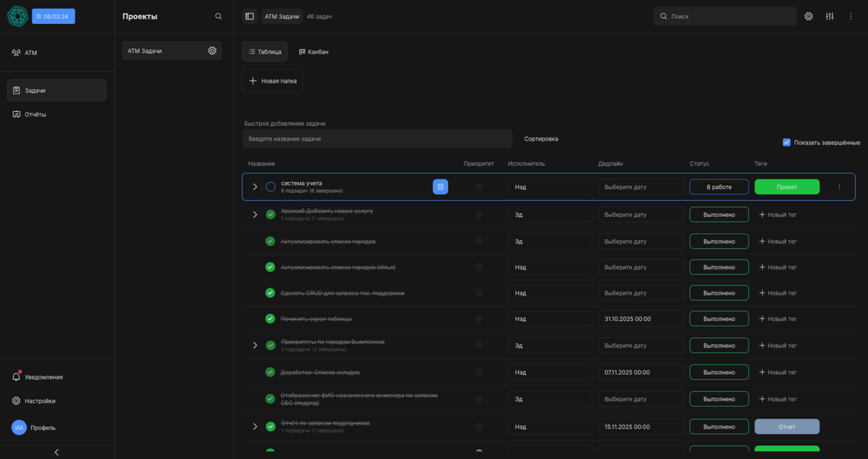The image size is (868, 459).
Task: Add Новый тег to Доработка: Списки складов
Action: click(x=778, y=372)
